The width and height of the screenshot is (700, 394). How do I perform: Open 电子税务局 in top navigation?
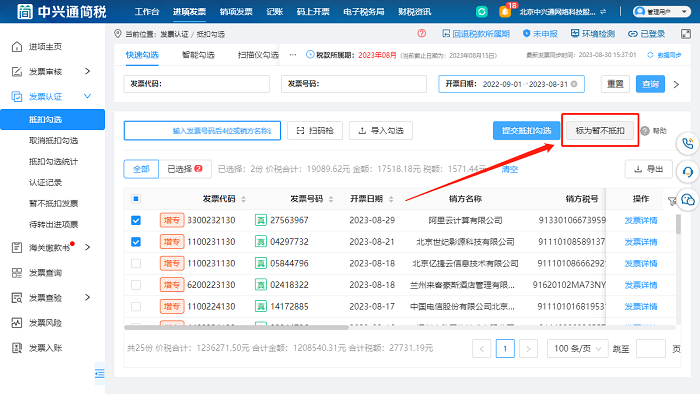tap(364, 12)
